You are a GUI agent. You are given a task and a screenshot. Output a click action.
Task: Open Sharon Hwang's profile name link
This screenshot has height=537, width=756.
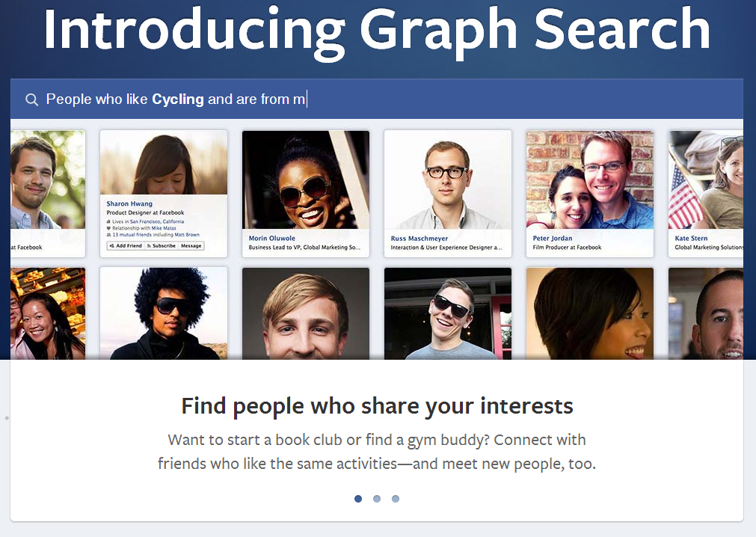tap(129, 203)
